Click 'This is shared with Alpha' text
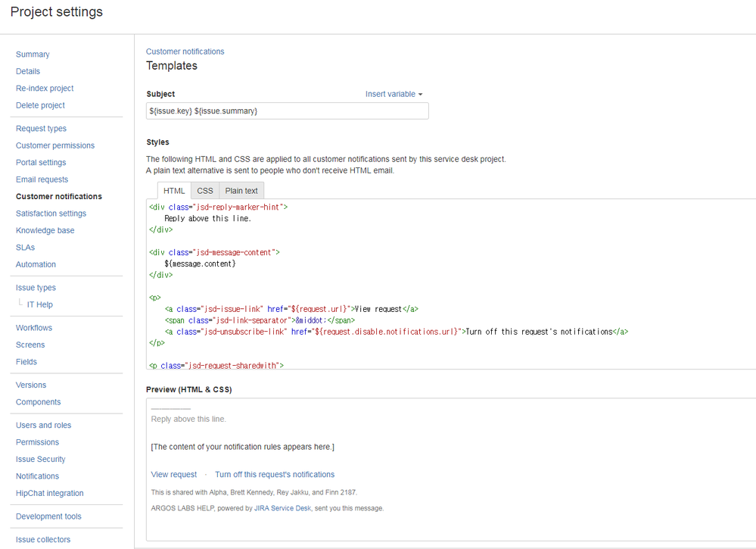 [254, 492]
